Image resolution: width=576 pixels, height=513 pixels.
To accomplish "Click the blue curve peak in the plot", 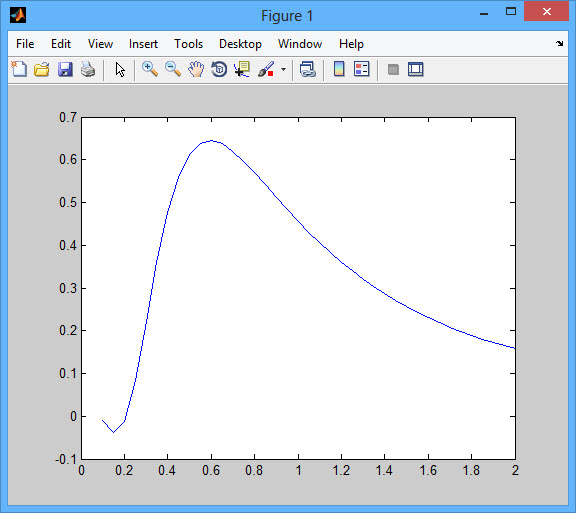I will (x=212, y=141).
